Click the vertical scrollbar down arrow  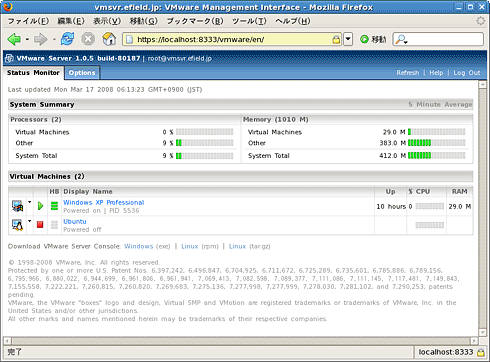tap(482, 332)
